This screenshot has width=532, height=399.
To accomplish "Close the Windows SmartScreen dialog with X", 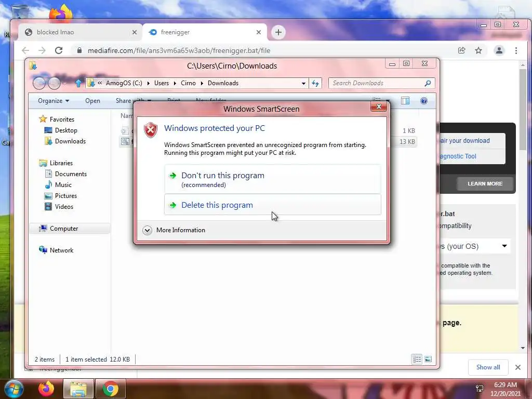I will coord(379,107).
